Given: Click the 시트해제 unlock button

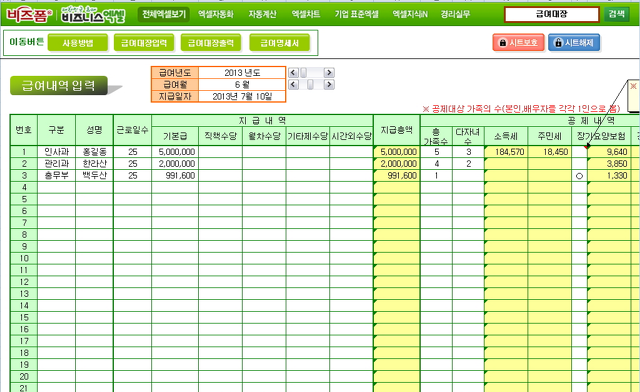Looking at the screenshot, I should coord(574,42).
